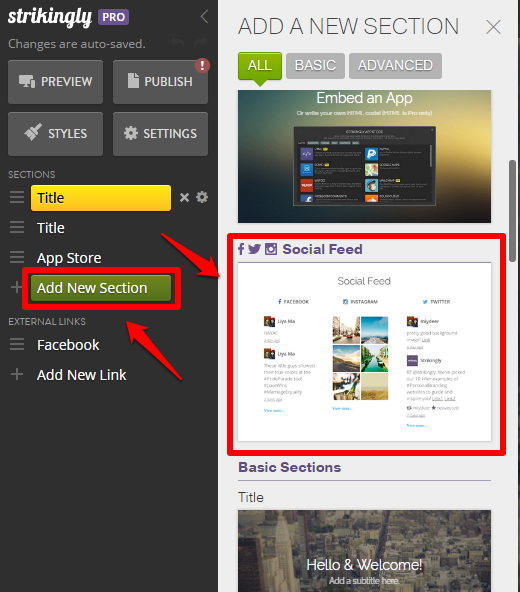The image size is (520, 592).
Task: Click the redo arrow icon
Action: 201,43
